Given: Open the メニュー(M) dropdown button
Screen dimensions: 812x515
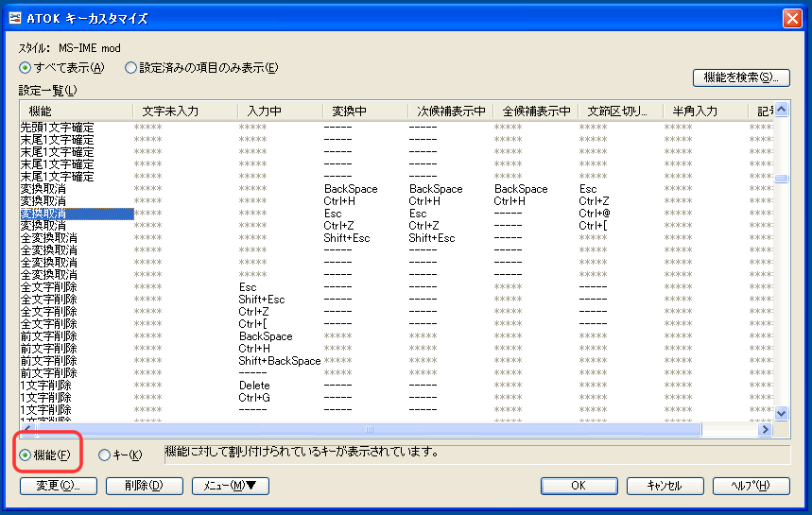Looking at the screenshot, I should 231,486.
